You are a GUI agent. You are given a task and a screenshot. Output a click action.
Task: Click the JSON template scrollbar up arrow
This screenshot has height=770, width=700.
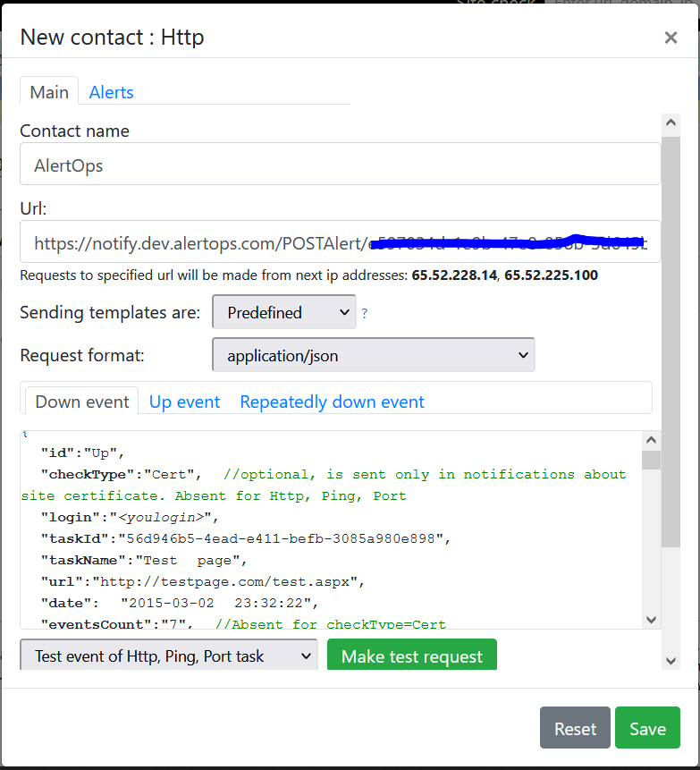click(x=651, y=441)
